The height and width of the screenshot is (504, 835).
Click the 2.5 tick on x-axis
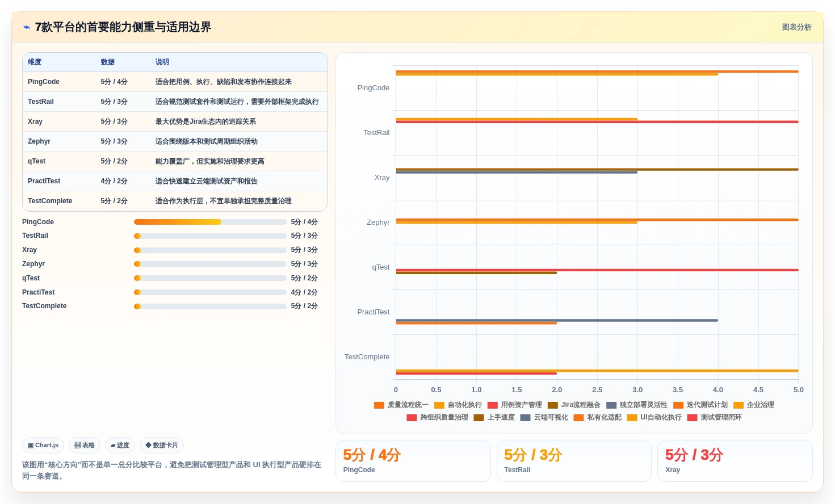(597, 390)
